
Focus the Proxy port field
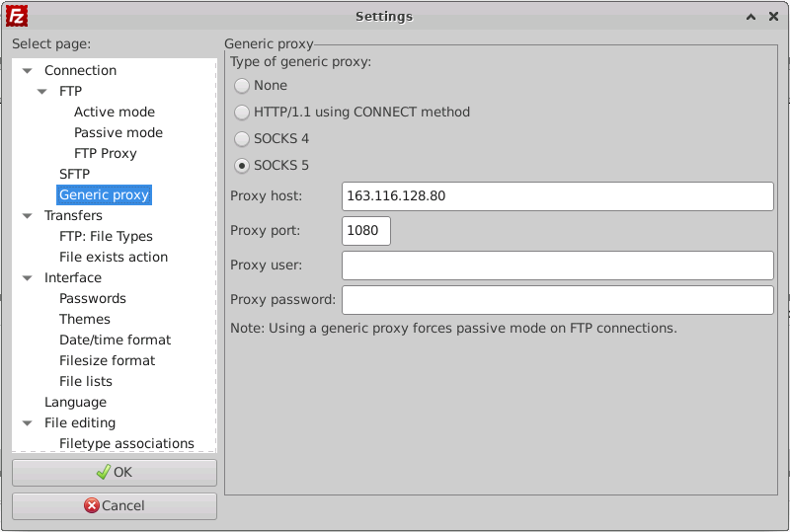tap(366, 231)
